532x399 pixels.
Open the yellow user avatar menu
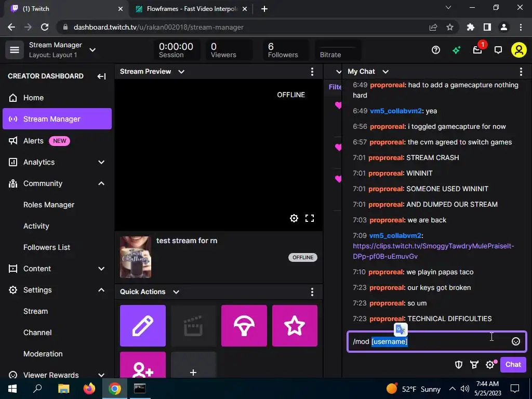tap(519, 50)
